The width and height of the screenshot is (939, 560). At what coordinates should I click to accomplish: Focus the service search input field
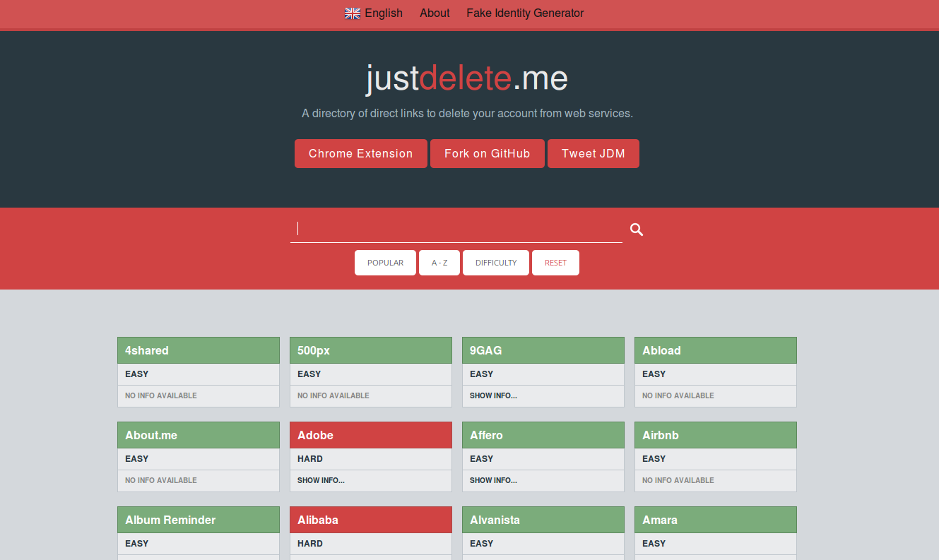(456, 229)
